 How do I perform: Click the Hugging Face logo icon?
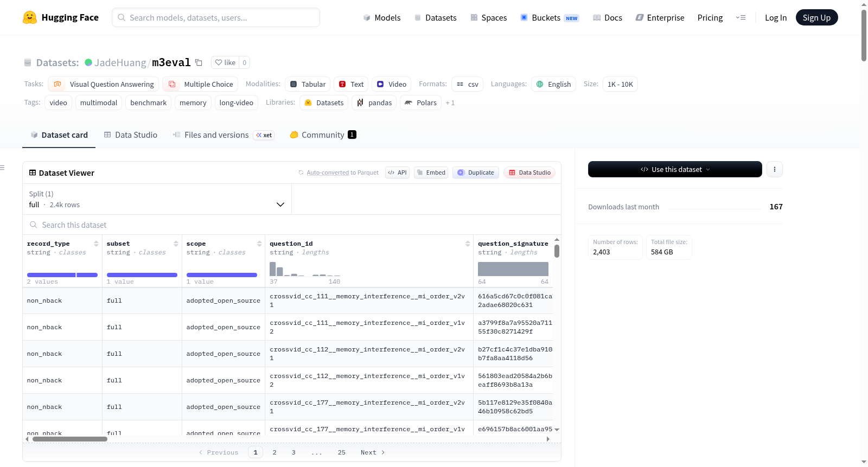click(x=30, y=17)
